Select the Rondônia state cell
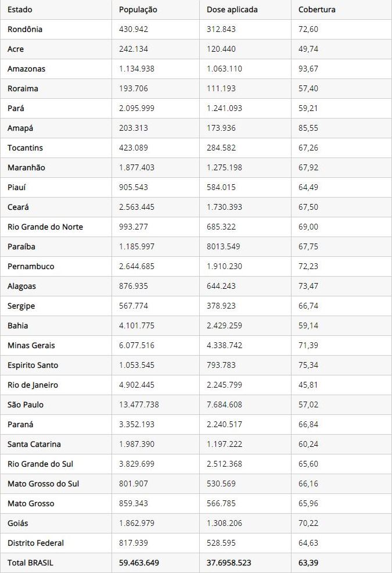 pos(25,29)
